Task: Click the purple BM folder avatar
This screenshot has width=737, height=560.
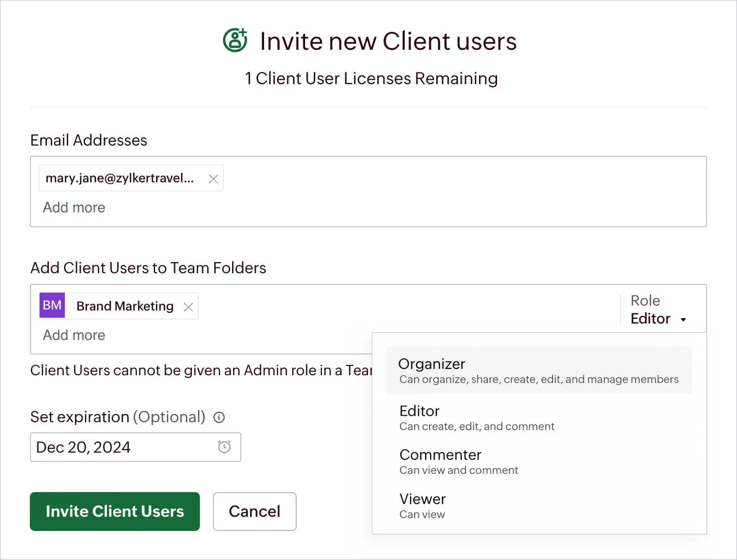Action: (x=52, y=306)
